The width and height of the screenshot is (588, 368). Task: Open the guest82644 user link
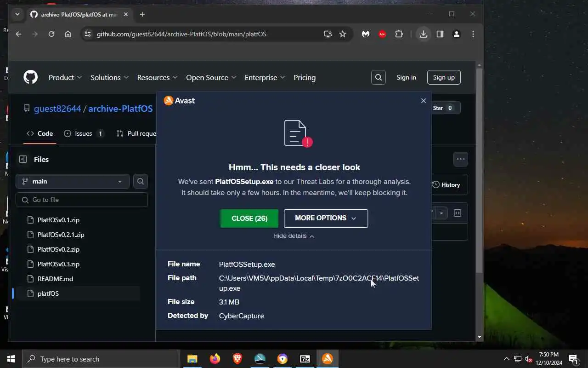57,109
